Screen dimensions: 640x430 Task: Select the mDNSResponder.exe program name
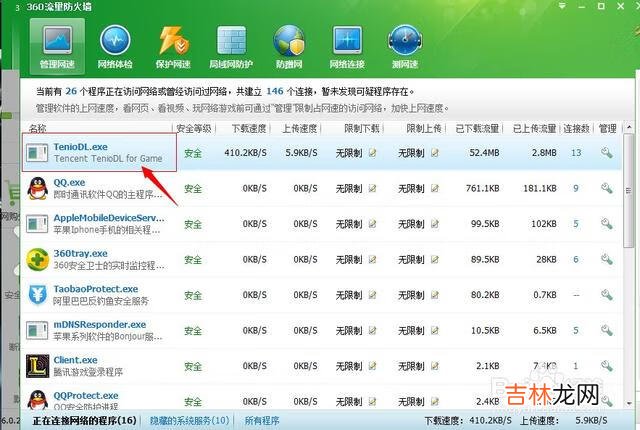pos(100,325)
